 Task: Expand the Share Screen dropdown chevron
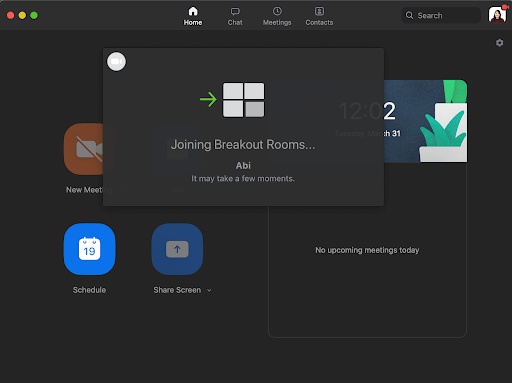click(209, 290)
